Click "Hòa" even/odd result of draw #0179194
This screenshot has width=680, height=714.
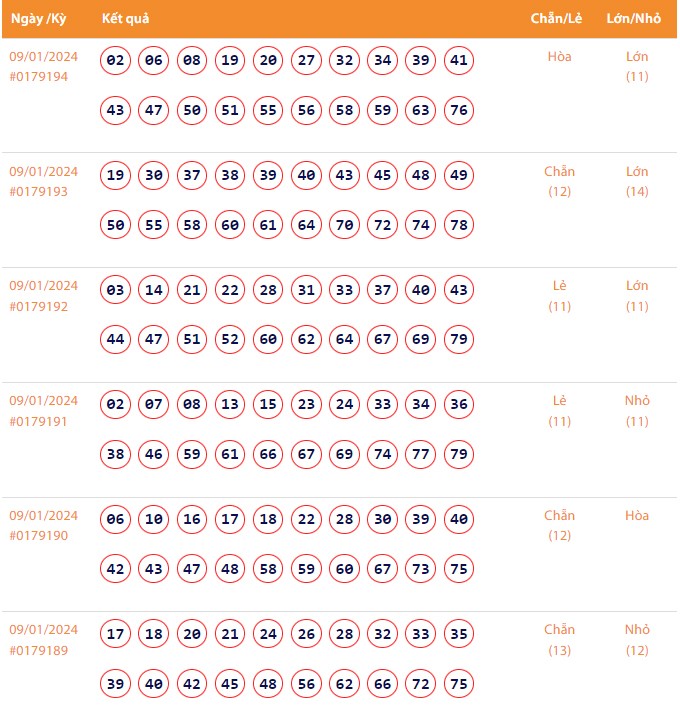click(x=559, y=57)
